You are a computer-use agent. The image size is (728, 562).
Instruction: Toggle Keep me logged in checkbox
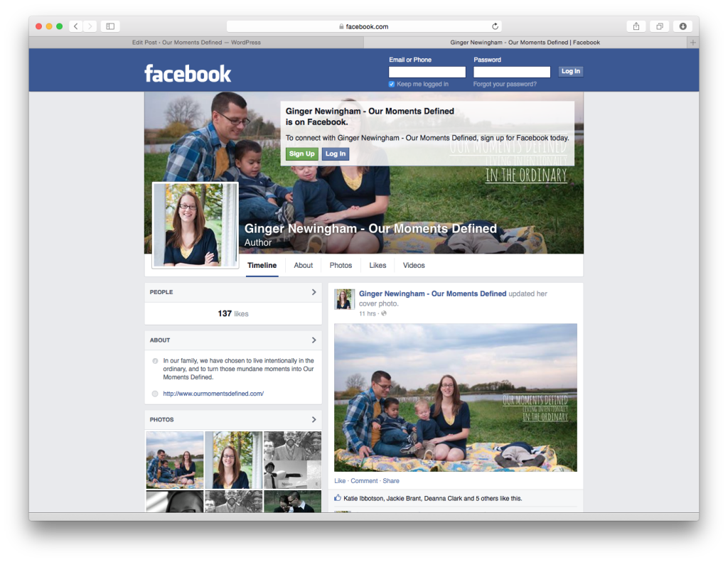[392, 84]
